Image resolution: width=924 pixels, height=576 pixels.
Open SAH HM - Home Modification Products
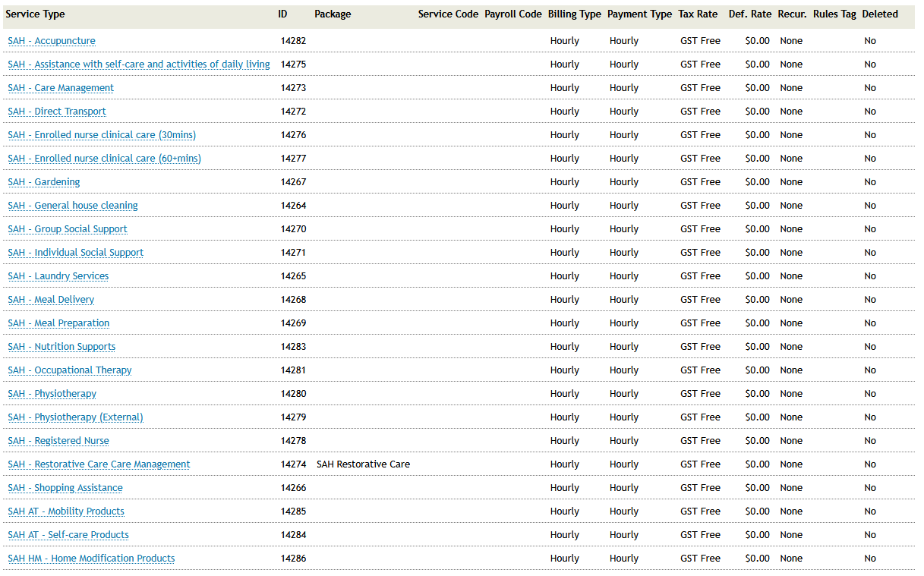point(91,558)
